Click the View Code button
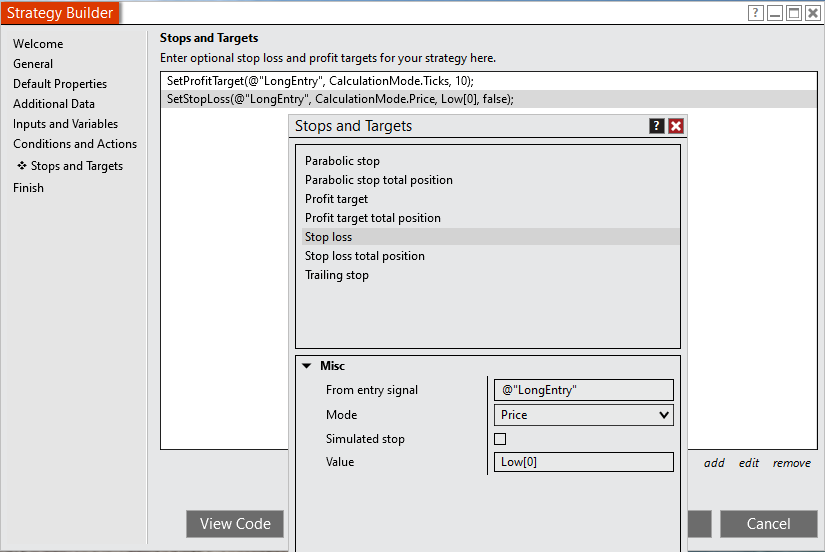825x552 pixels. tap(235, 524)
